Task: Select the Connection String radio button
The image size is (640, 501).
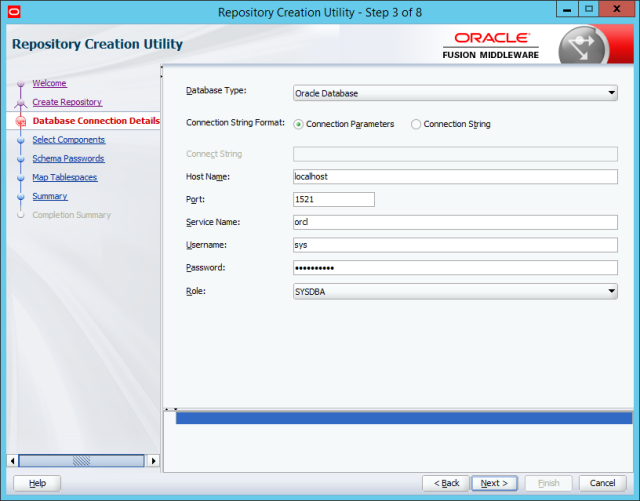Action: tap(416, 124)
